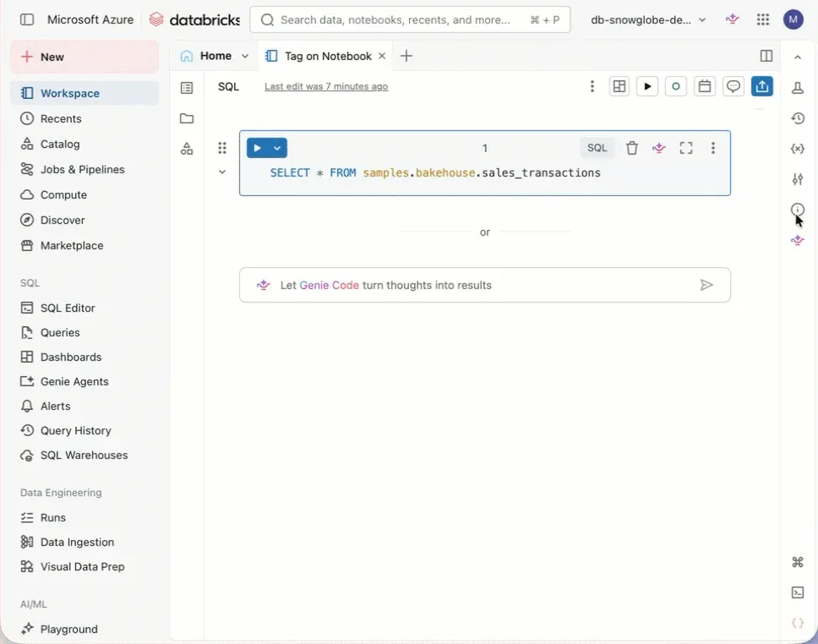This screenshot has height=644, width=818.
Task: Click the blue Share upload button
Action: [761, 87]
